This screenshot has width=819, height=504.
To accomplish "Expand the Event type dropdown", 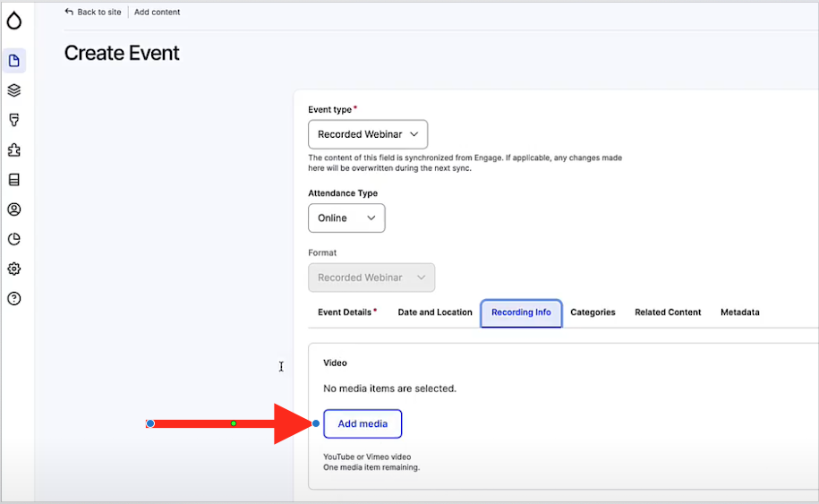I will click(367, 134).
